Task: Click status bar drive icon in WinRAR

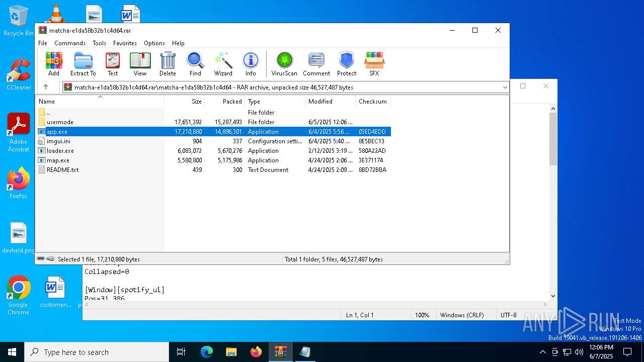Action: (41, 259)
